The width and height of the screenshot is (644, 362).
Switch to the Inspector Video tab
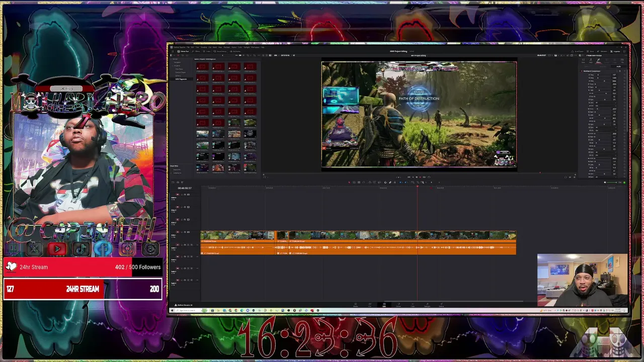[584, 61]
